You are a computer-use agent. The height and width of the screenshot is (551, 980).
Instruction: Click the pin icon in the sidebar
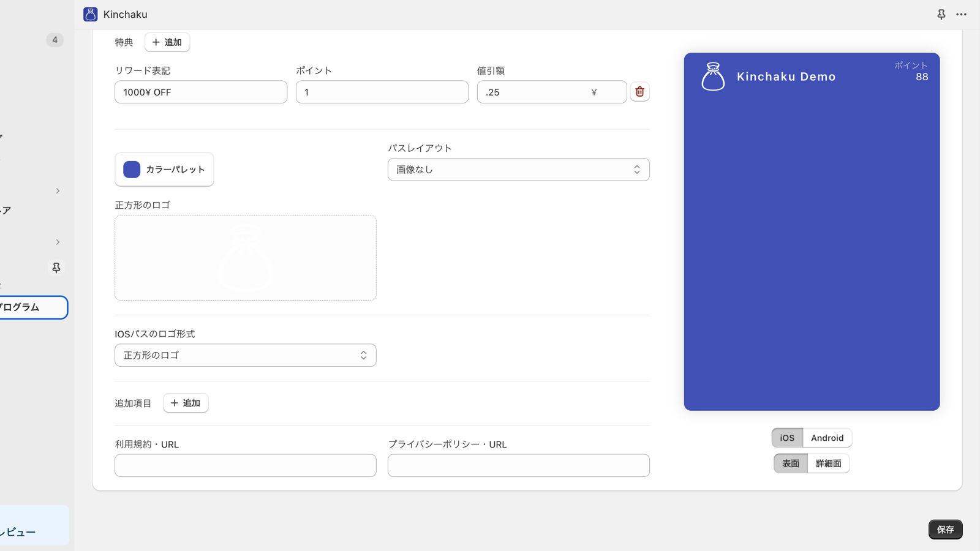56,268
